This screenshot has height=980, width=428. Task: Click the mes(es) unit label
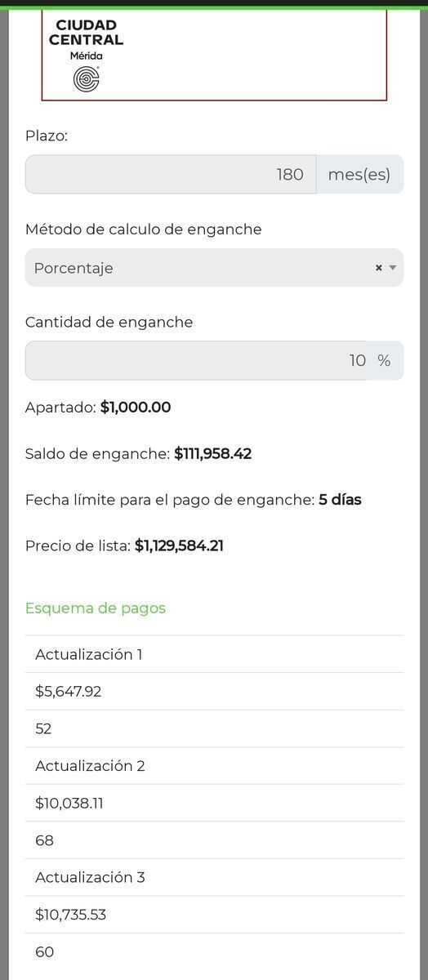pyautogui.click(x=359, y=174)
